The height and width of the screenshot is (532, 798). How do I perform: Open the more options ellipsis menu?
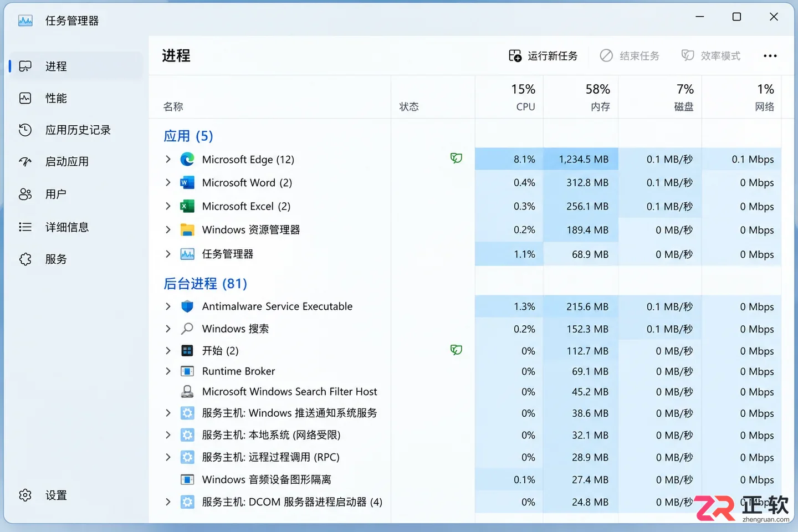point(770,56)
